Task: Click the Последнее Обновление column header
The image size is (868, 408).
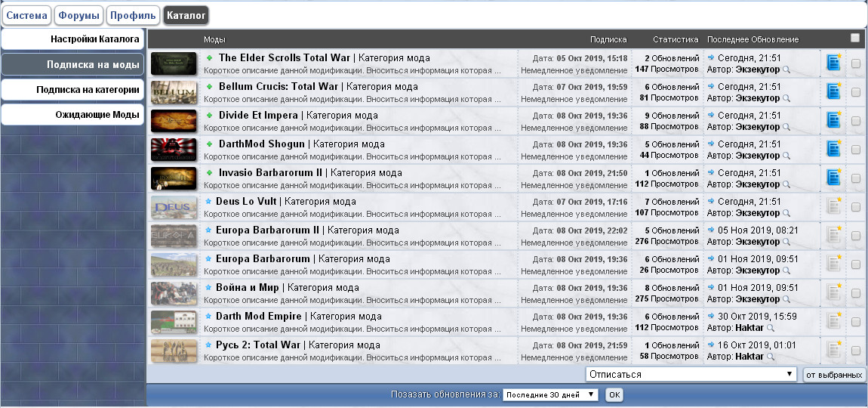Action: [753, 40]
